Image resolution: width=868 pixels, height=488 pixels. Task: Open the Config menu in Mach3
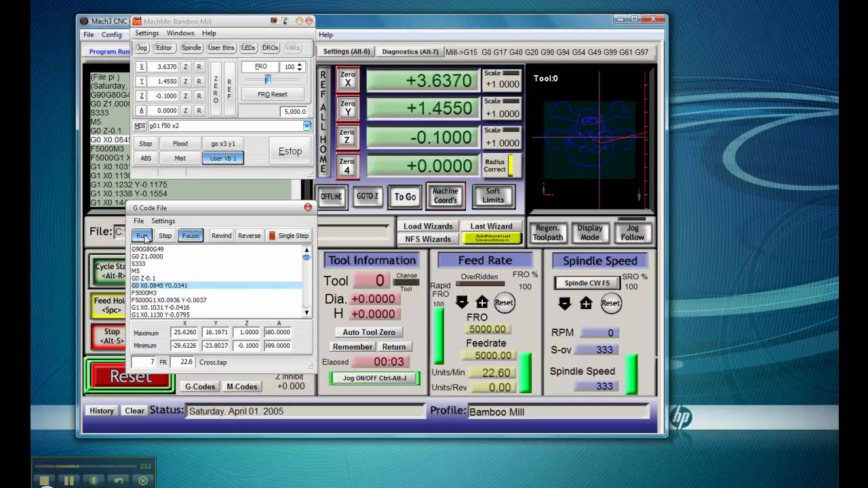pyautogui.click(x=112, y=35)
